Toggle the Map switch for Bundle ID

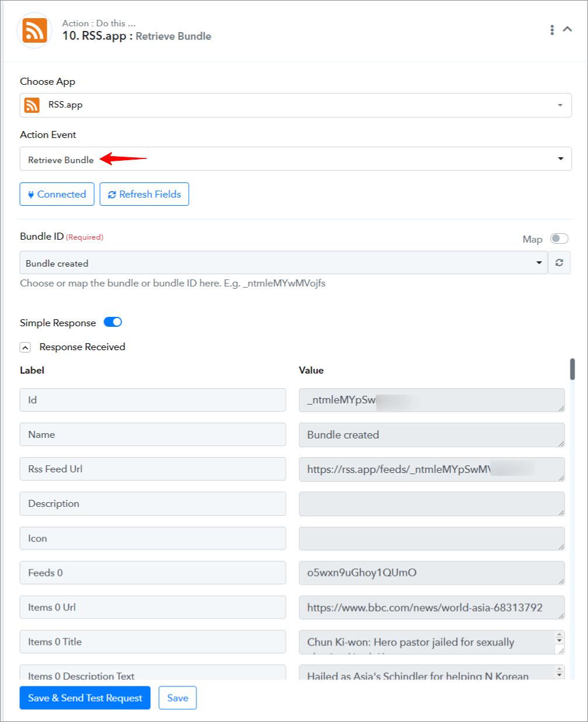click(x=559, y=239)
